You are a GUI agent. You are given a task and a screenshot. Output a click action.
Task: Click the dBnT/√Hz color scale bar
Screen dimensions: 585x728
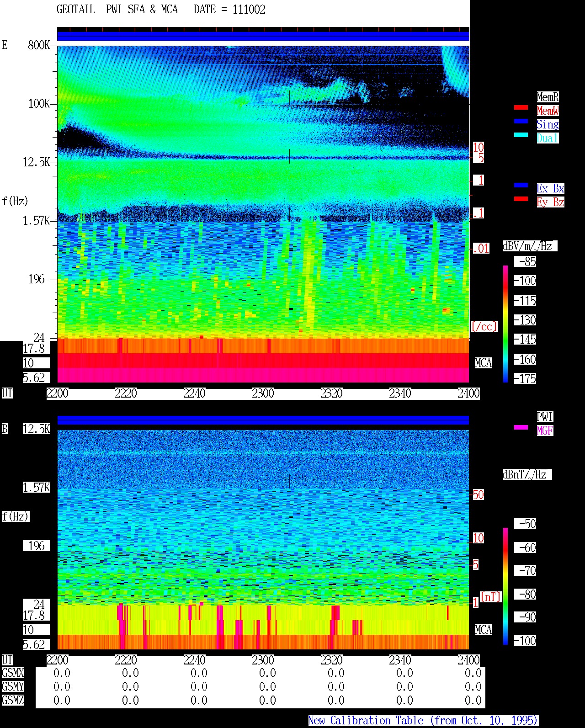pos(505,586)
